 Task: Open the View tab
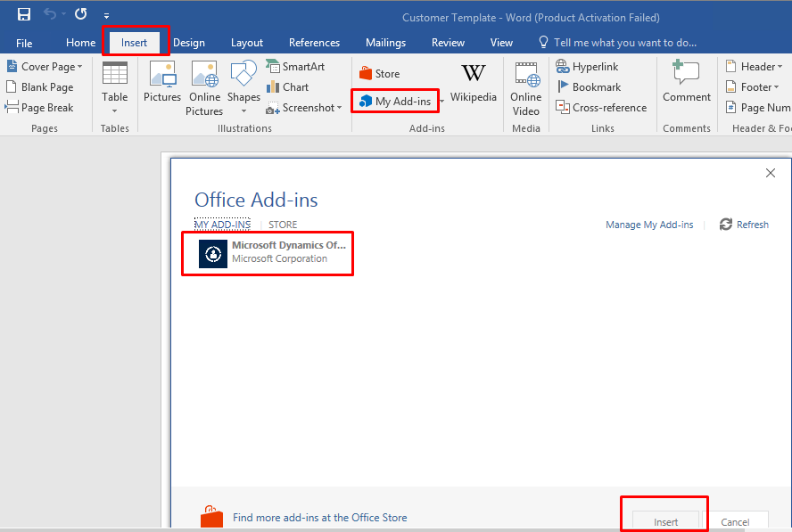coord(501,43)
